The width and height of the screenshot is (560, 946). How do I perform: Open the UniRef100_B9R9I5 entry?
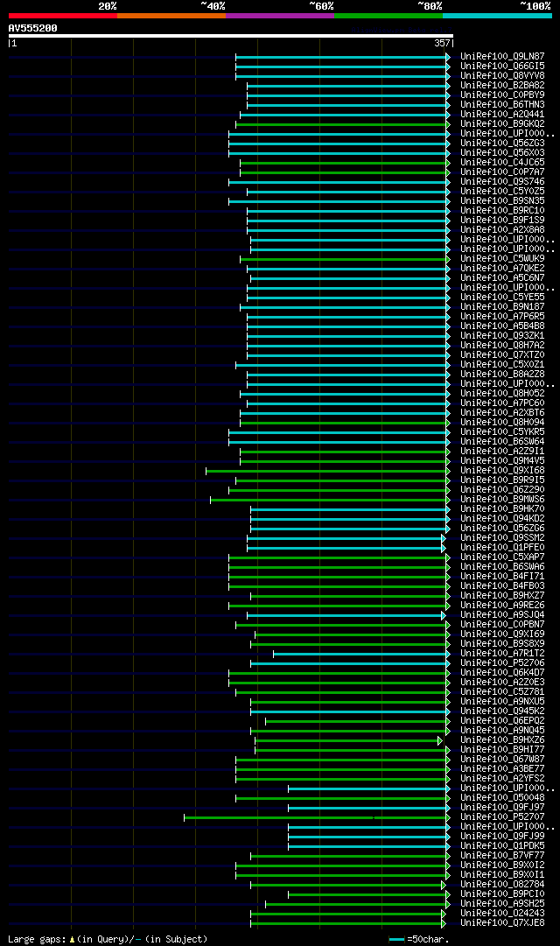tap(502, 480)
